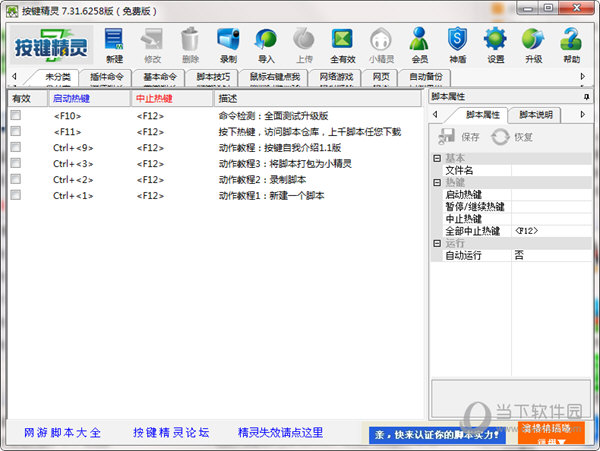Click the 新建 (New script) toolbar icon
Viewport: 600px width, 451px height.
pos(114,45)
